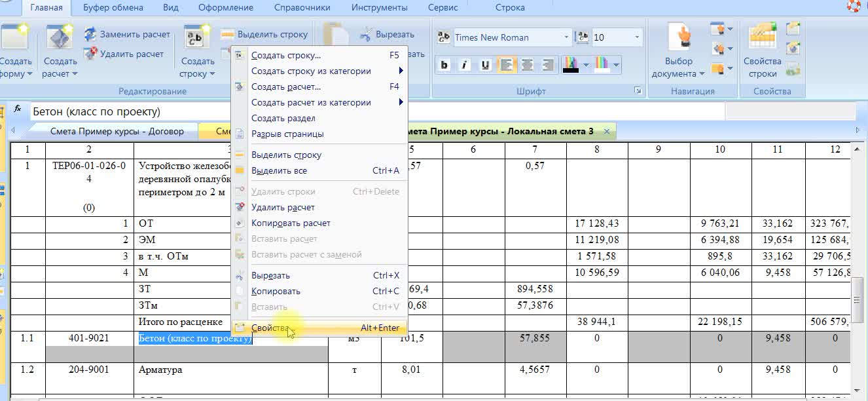Image resolution: width=868 pixels, height=401 pixels.
Task: Expand the 'Создать расчет' dropdown arrow
Action: pos(74,74)
